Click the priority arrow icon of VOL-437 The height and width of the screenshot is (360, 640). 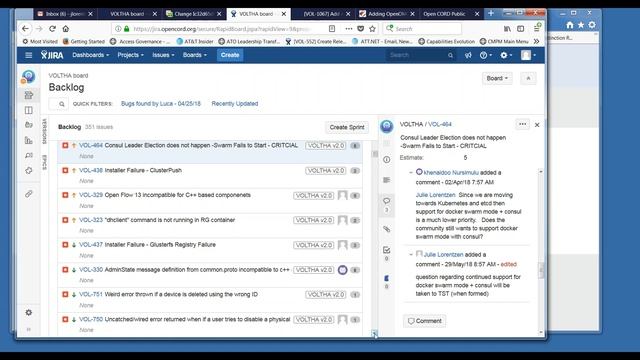coord(74,245)
